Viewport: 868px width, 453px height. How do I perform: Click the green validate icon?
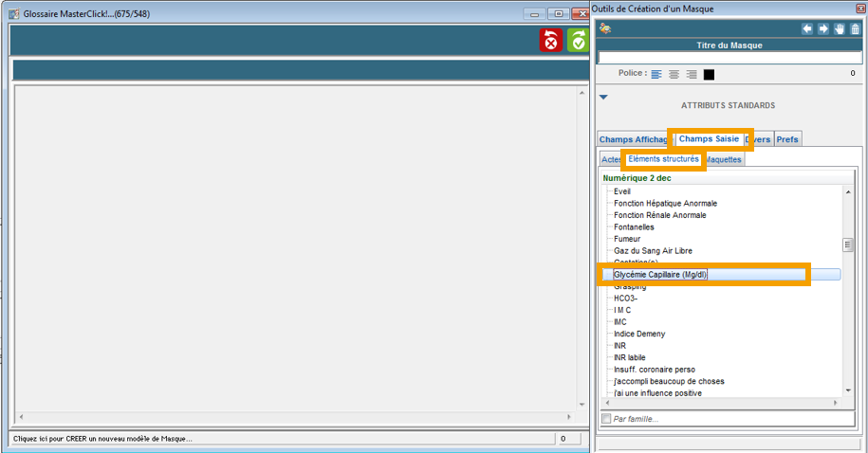click(578, 40)
